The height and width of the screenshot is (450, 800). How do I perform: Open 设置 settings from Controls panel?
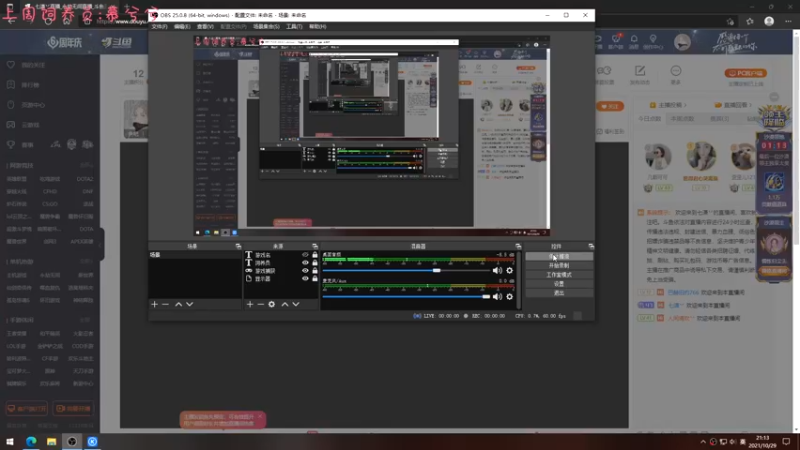(559, 284)
